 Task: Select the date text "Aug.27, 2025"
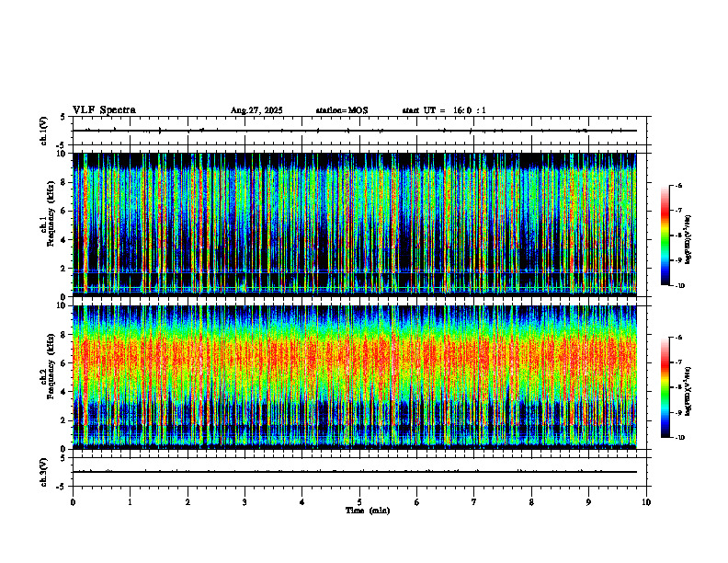coord(256,110)
